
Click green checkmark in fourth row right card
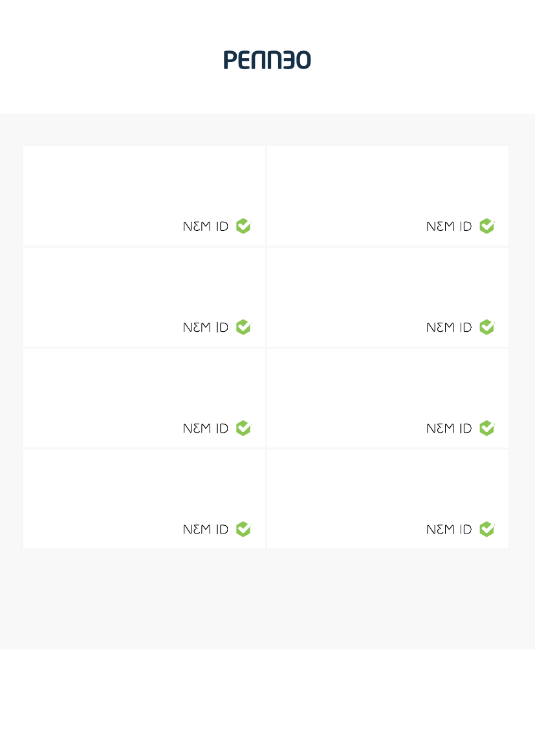pyautogui.click(x=487, y=529)
